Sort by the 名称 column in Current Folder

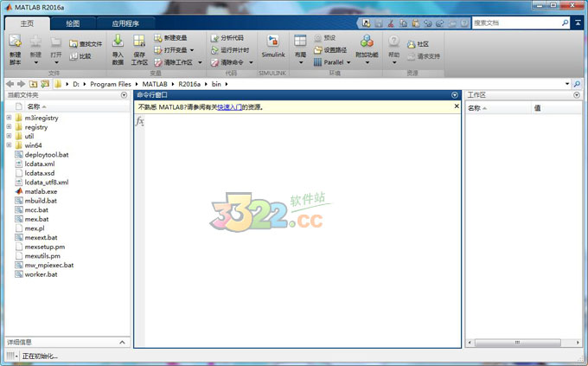(36, 106)
